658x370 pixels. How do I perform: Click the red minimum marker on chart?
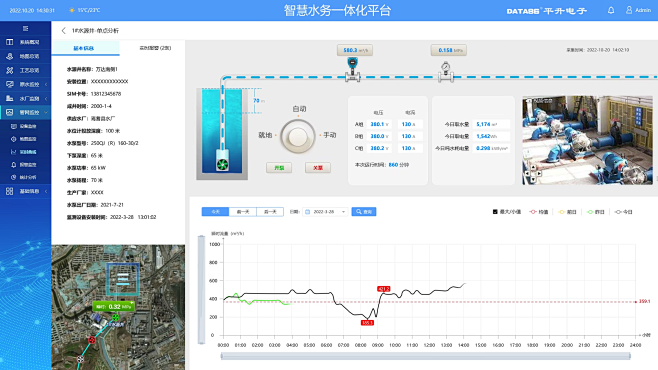tap(367, 323)
